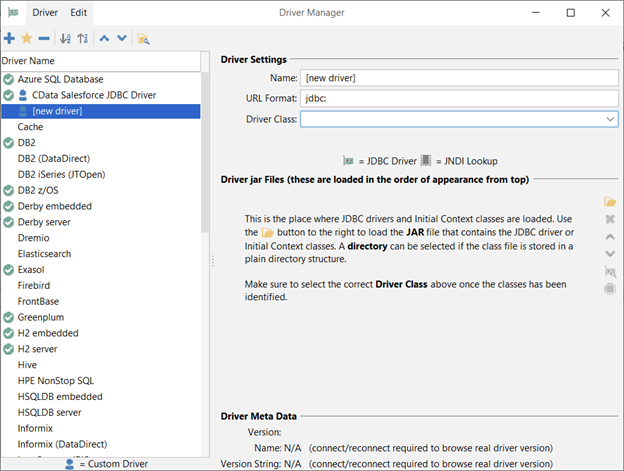Click the driver Name text field
Viewport: 624px width, 471px height.
coord(459,77)
